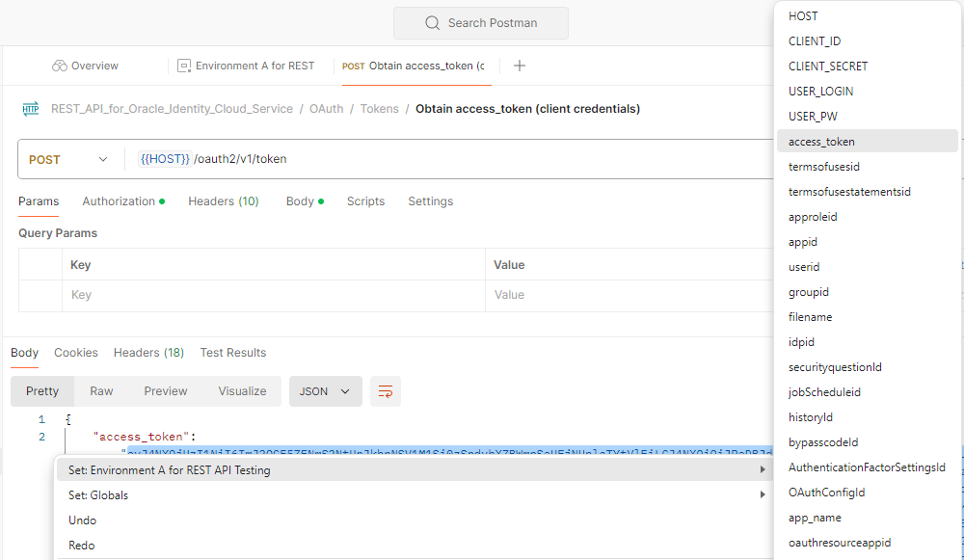The image size is (964, 560).
Task: Click the Overview tab icon
Action: click(60, 66)
